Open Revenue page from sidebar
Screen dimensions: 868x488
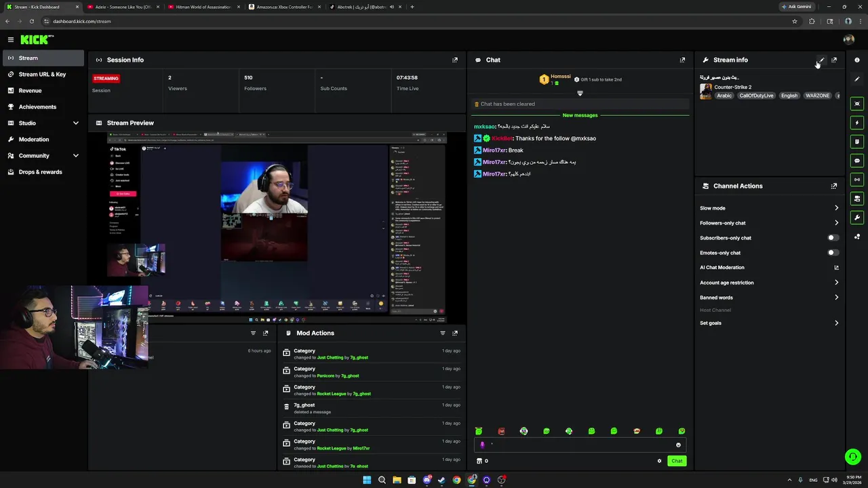(x=43, y=91)
